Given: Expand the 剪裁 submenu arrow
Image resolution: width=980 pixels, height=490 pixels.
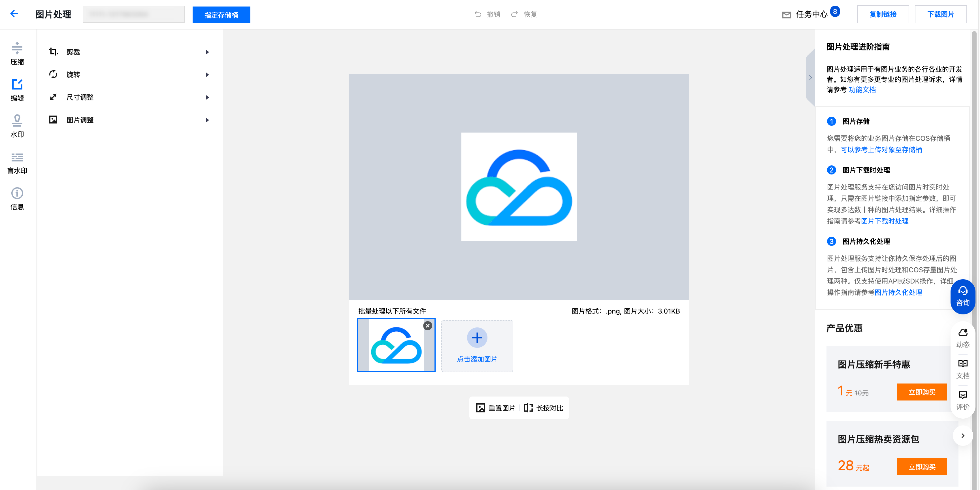Looking at the screenshot, I should [207, 52].
